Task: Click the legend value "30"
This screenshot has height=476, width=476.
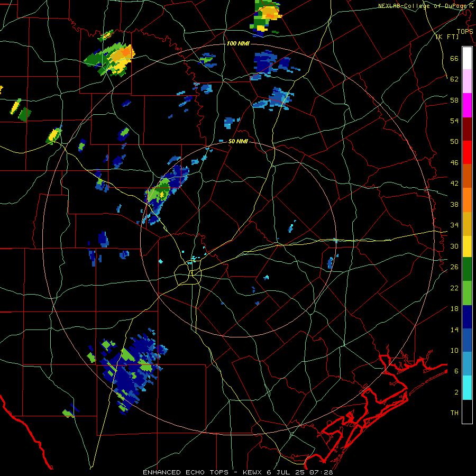Action: point(454,246)
